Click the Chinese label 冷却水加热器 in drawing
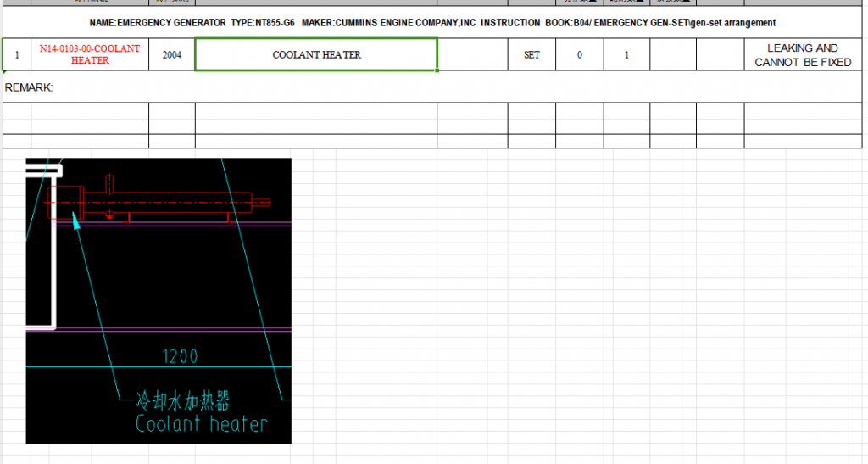The height and width of the screenshot is (464, 868). pos(182,400)
